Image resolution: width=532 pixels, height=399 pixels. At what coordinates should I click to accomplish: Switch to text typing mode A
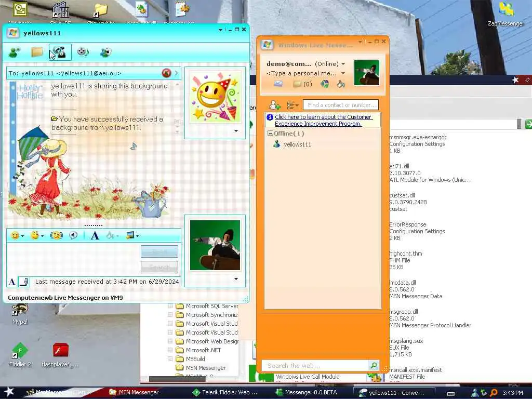pos(12,282)
